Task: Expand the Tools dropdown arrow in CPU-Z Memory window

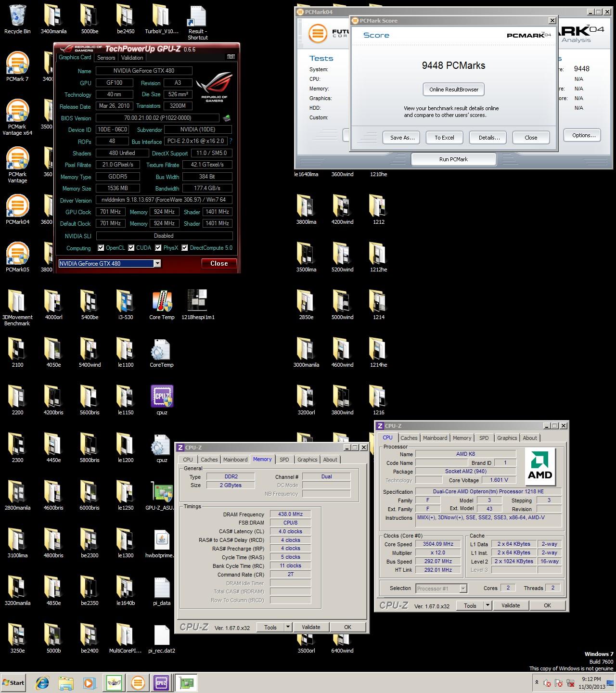Action: point(288,627)
